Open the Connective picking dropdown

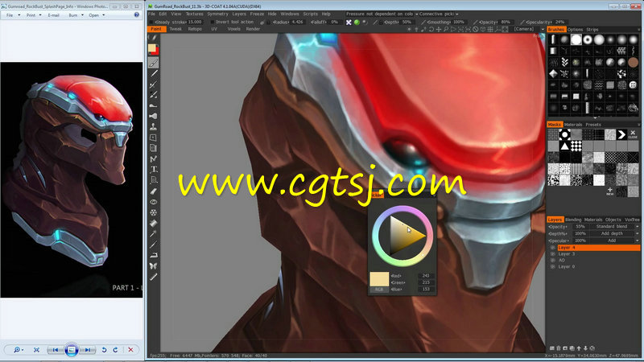point(439,14)
